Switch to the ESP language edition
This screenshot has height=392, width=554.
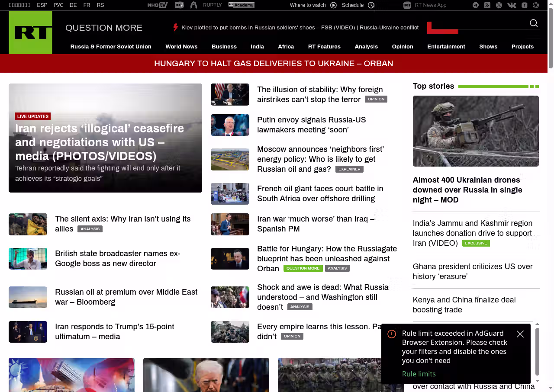42,5
